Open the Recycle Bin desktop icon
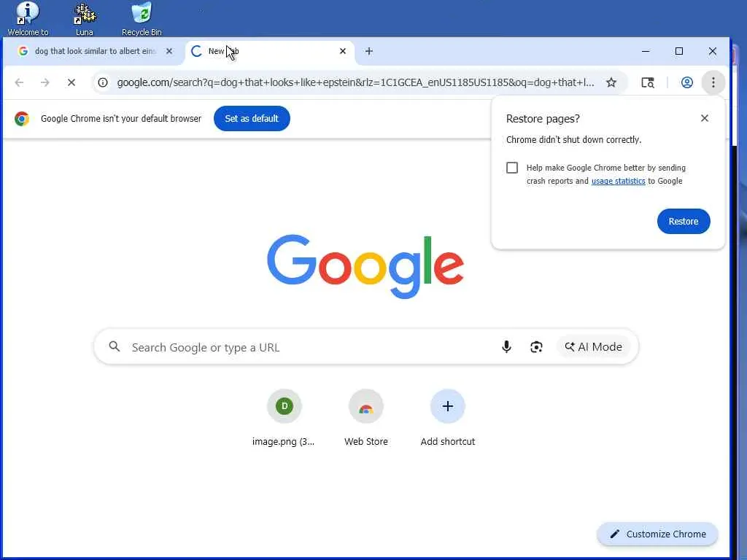 coord(142,19)
